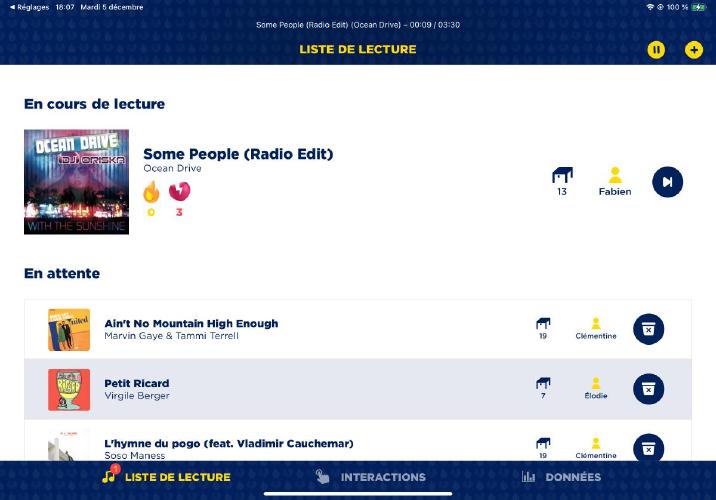Pause the current song playback
The width and height of the screenshot is (716, 500).
coord(656,49)
